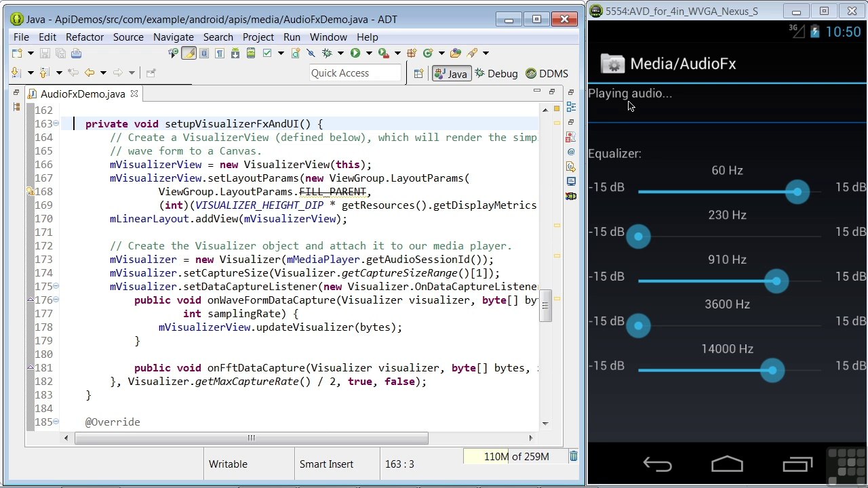868x488 pixels.
Task: Open the Refactor menu
Action: [85, 37]
